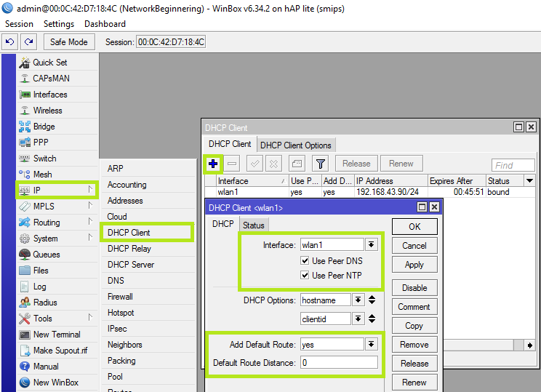Select the wlan1 row in DHCP Client table

coord(370,192)
